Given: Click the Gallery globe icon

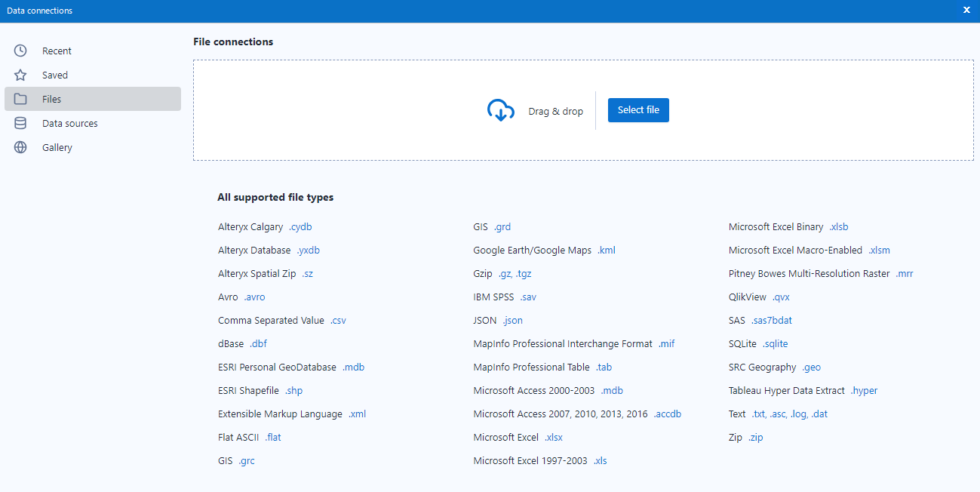Looking at the screenshot, I should [x=20, y=147].
